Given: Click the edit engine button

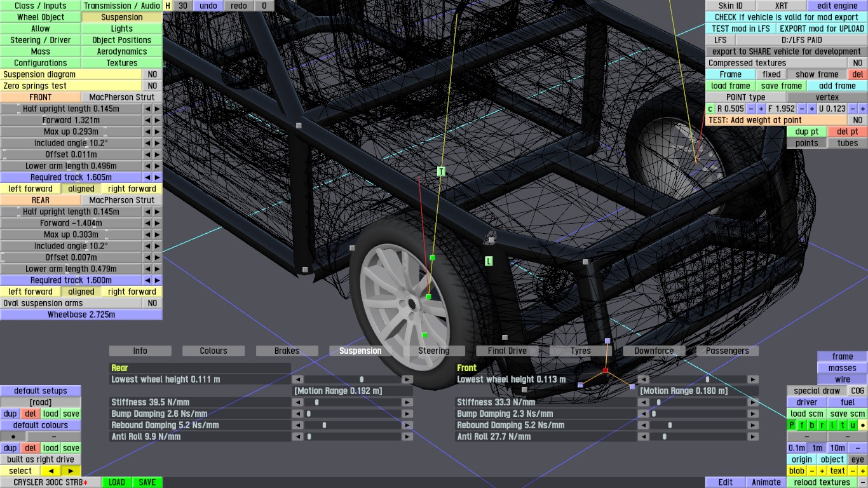Looking at the screenshot, I should 837,6.
